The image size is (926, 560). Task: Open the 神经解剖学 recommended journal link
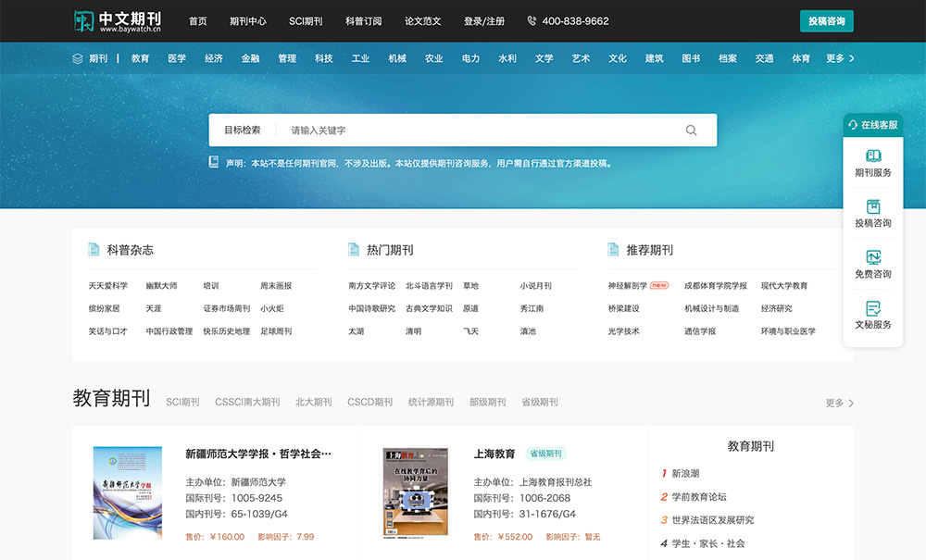[627, 286]
